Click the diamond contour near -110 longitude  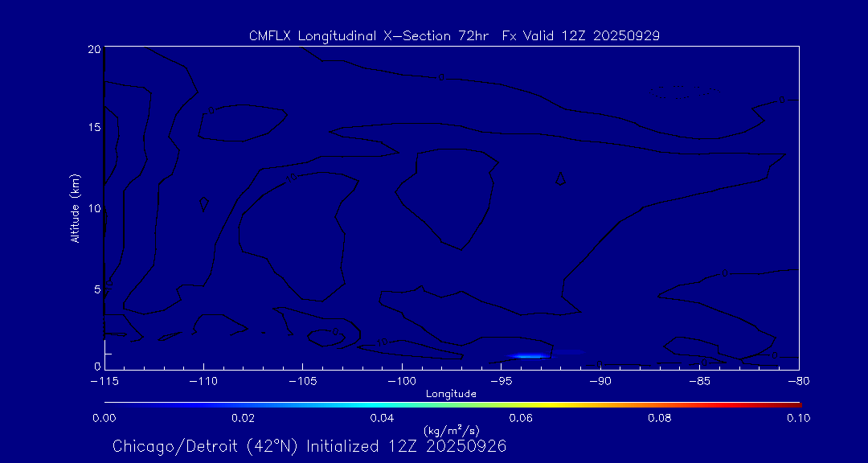(x=204, y=204)
